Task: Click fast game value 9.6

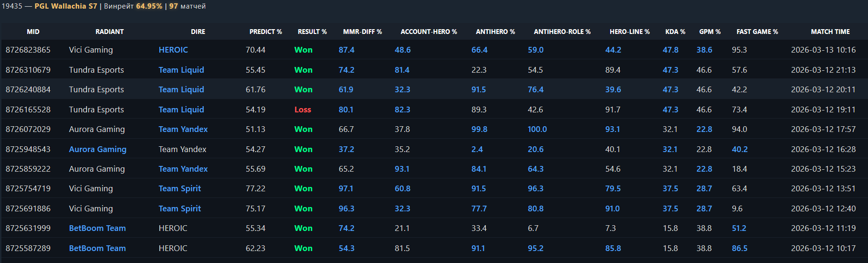Action: click(737, 208)
